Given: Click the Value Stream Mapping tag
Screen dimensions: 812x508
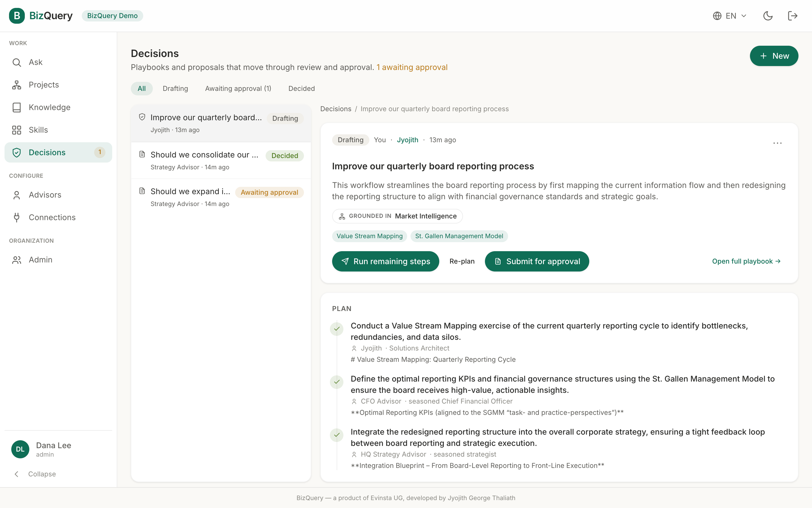Looking at the screenshot, I should coord(369,236).
